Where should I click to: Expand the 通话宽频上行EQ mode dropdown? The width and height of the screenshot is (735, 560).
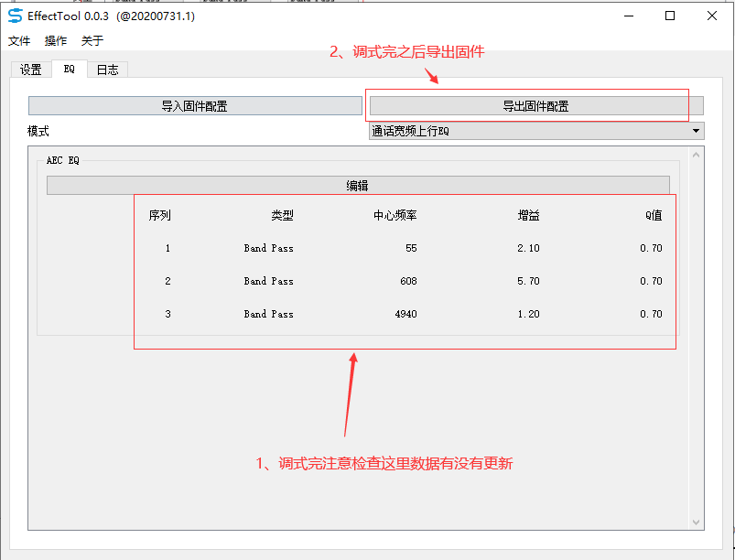click(x=536, y=131)
